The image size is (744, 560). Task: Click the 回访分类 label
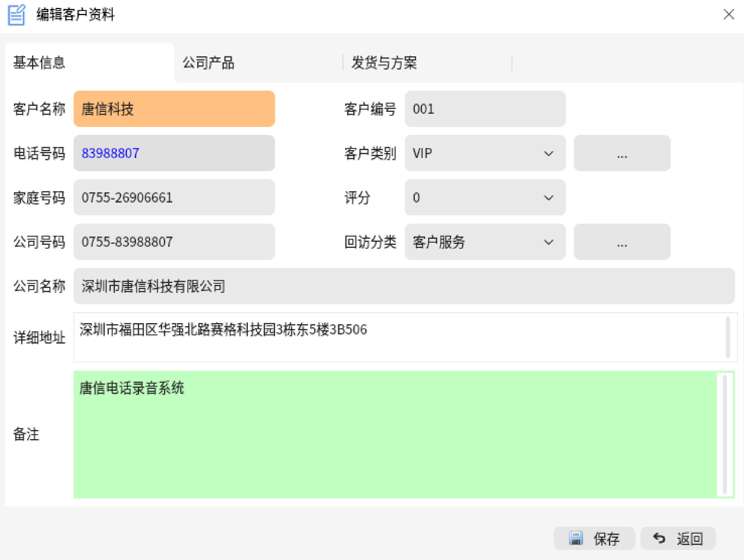pos(370,242)
